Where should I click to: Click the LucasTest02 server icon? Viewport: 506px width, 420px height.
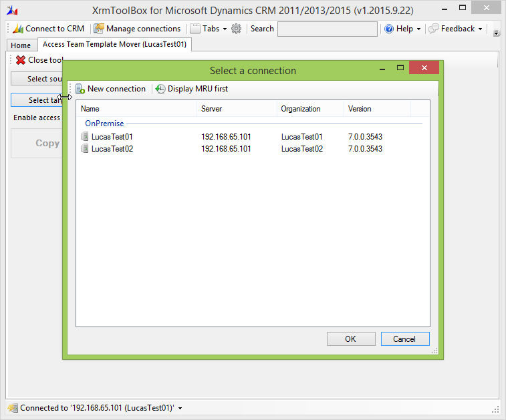point(84,148)
